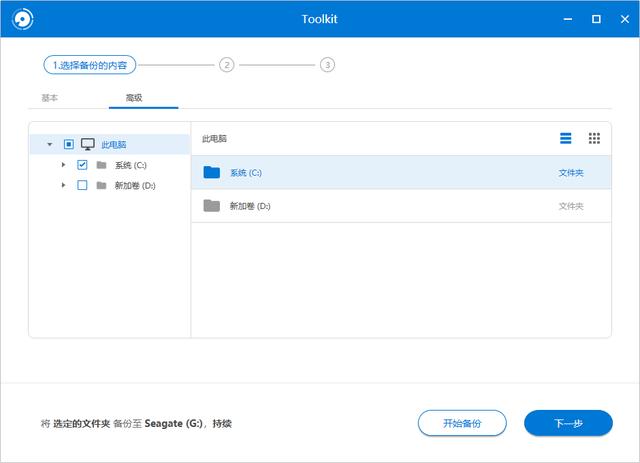
Task: Click the blue 系统 (C:) folder icon
Action: click(211, 173)
